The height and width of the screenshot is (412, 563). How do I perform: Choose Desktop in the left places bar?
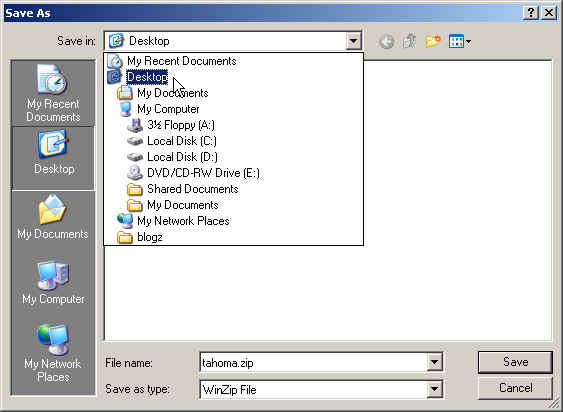tap(53, 158)
